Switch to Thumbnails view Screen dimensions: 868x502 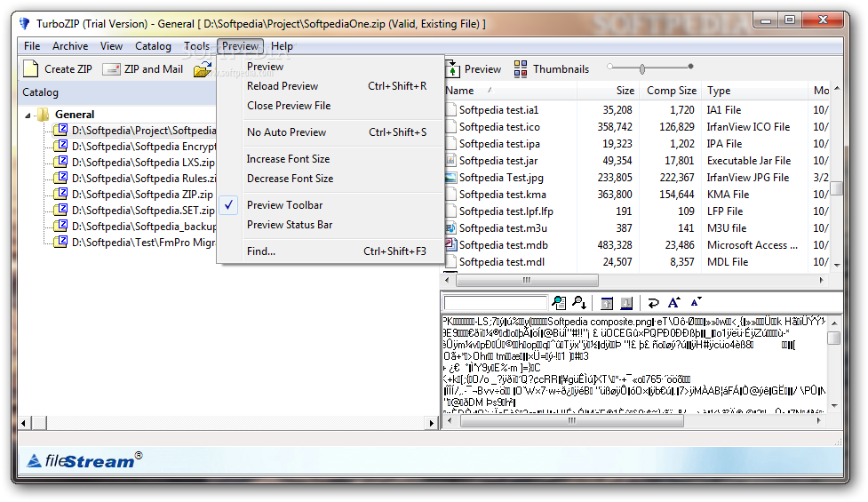click(x=552, y=69)
